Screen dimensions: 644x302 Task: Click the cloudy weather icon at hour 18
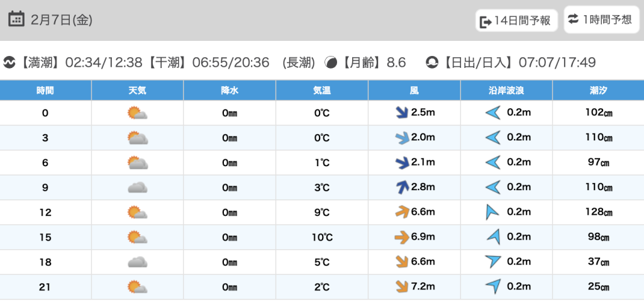click(137, 262)
